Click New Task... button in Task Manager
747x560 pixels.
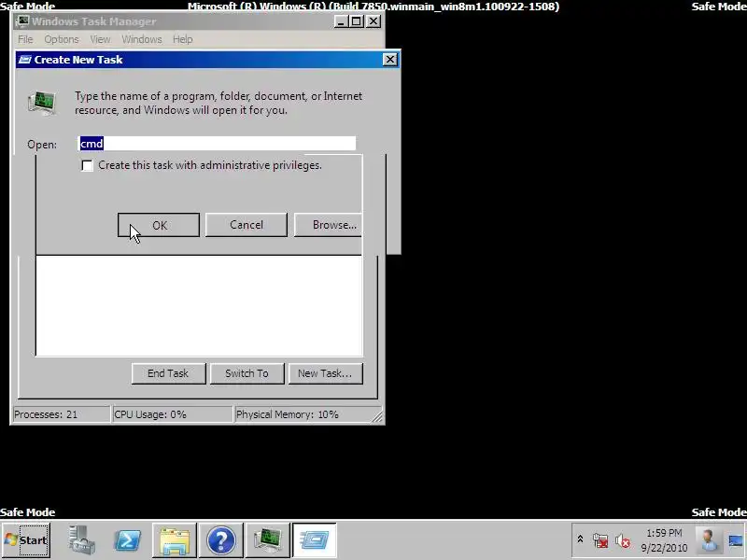[x=325, y=373]
